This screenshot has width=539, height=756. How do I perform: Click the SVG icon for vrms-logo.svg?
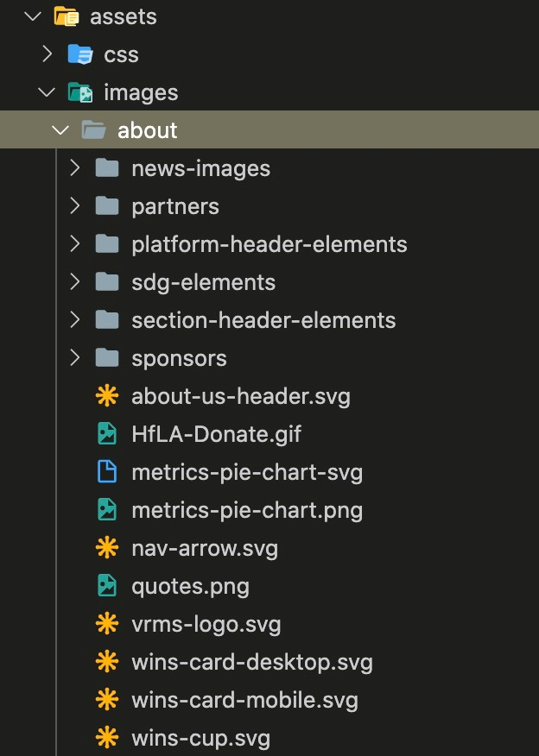(106, 624)
